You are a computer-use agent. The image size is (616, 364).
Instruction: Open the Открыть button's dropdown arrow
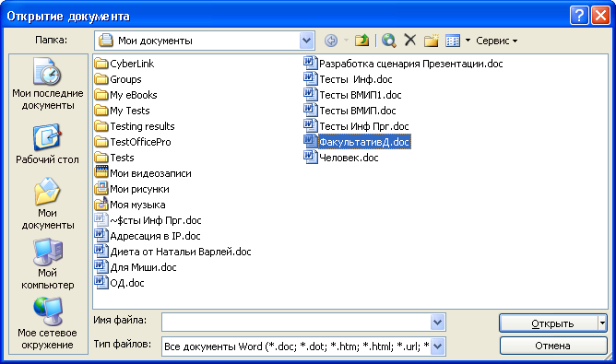tap(603, 323)
